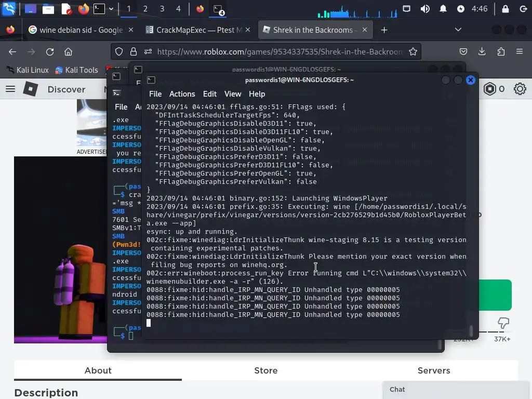
Task: Open the tray clipboard screen icon
Action: click(406, 9)
